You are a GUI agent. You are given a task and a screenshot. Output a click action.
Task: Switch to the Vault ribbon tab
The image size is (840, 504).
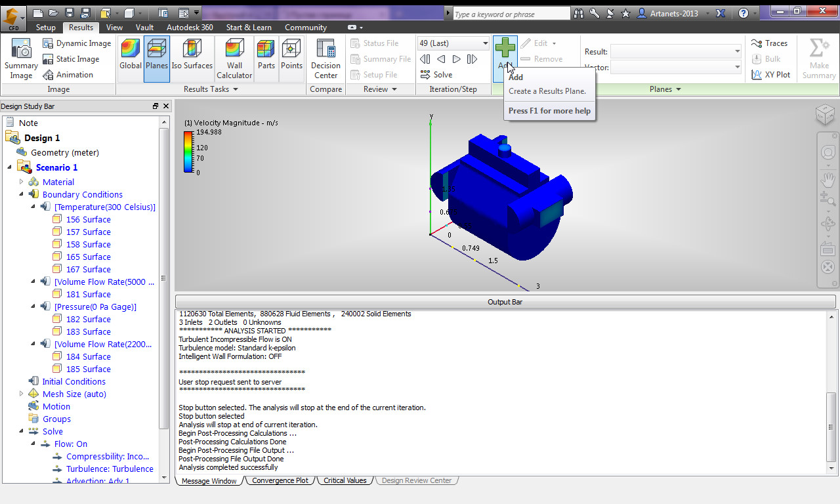144,28
